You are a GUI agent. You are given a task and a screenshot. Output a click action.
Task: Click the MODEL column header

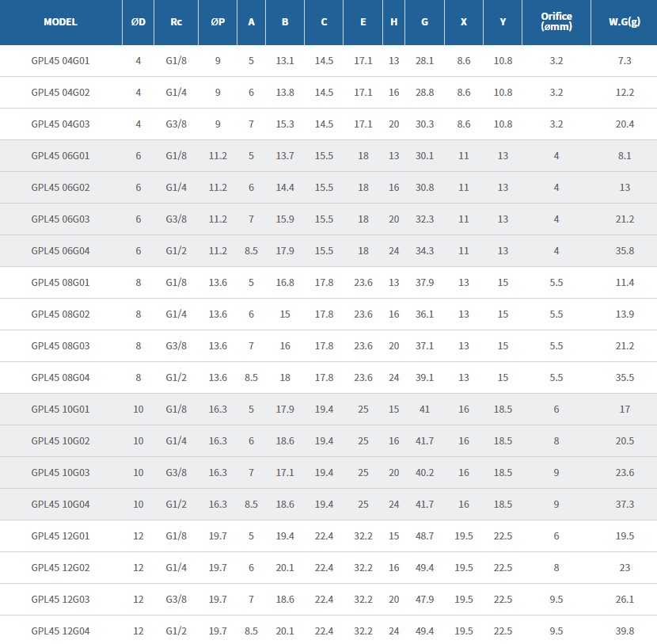(x=60, y=22)
